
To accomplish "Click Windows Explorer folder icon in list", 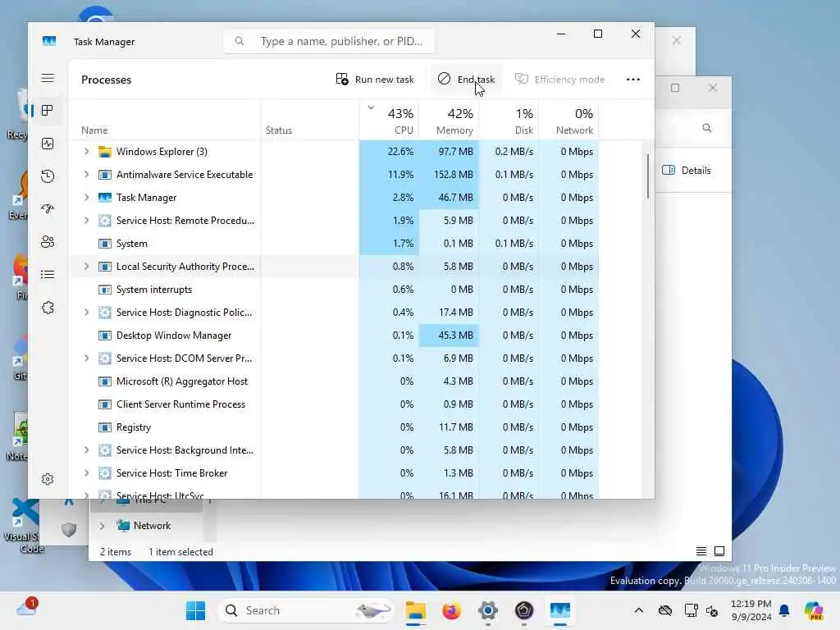I will (105, 152).
